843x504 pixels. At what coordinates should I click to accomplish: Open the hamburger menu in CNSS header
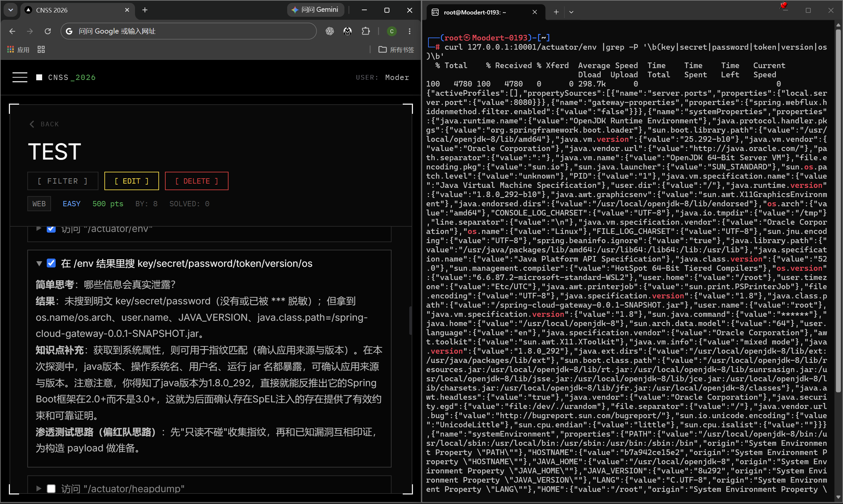click(x=20, y=77)
